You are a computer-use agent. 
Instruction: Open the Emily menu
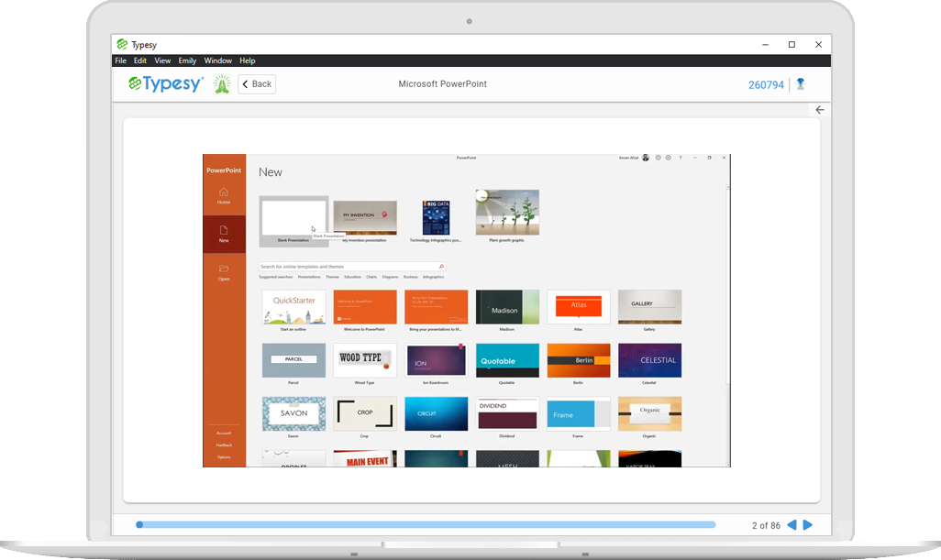(187, 60)
